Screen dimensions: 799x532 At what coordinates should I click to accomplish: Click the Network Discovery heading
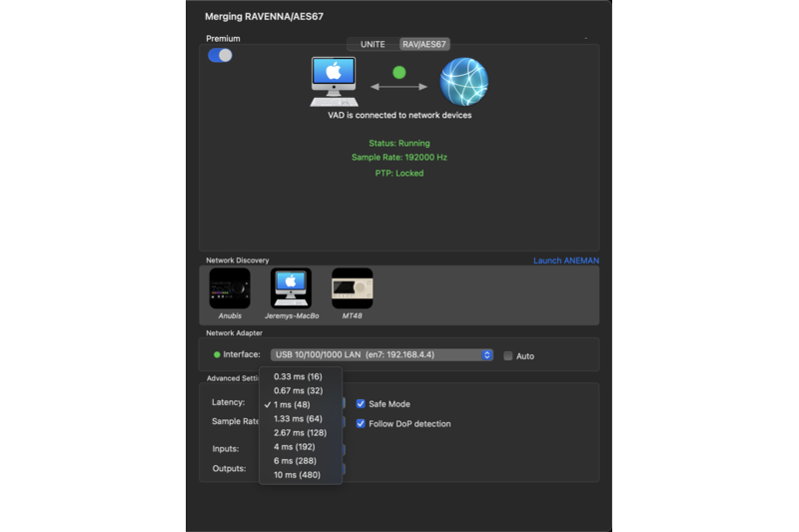click(x=238, y=261)
